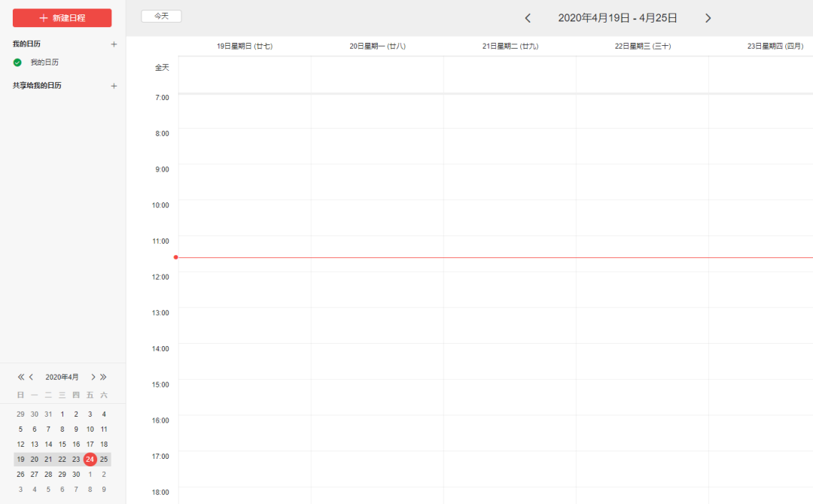Select today, the 24th, in the mini calendar
Viewport: 813px width, 504px height.
click(90, 459)
